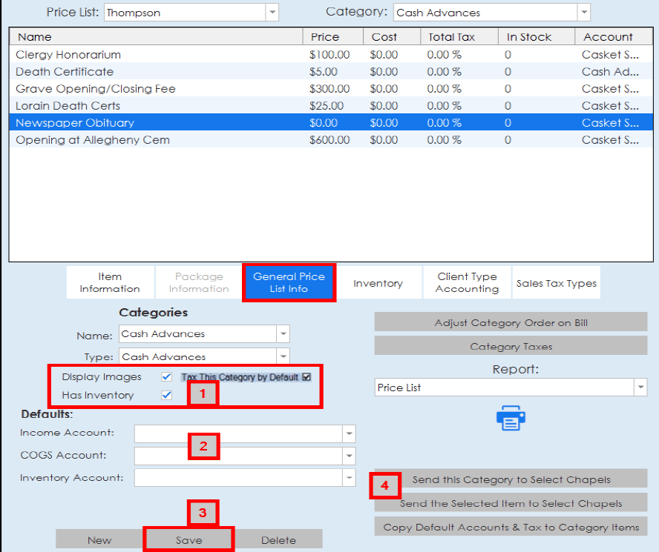Uncheck the Has Inventory checkbox

pyautogui.click(x=167, y=395)
